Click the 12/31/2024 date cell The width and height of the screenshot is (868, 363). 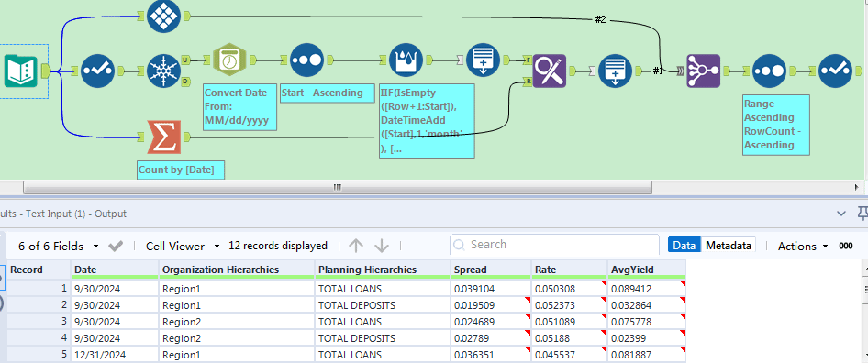click(115, 354)
